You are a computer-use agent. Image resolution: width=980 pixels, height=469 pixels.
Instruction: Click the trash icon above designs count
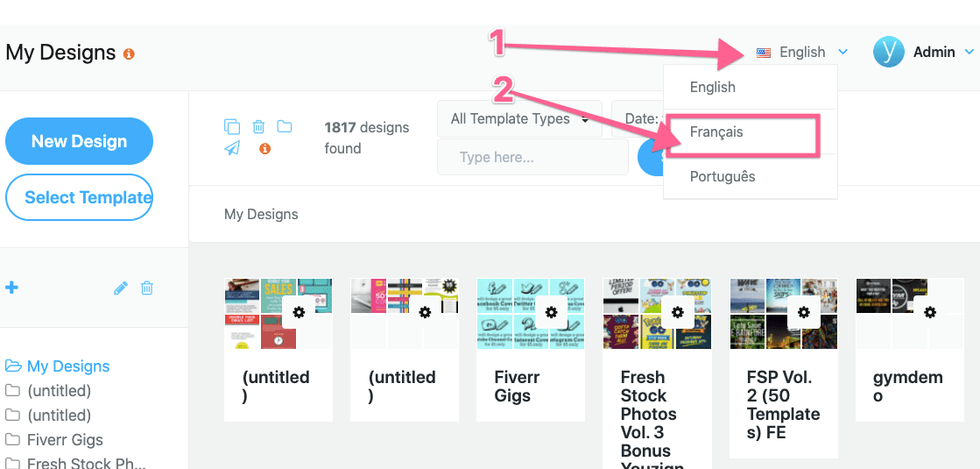pyautogui.click(x=258, y=126)
